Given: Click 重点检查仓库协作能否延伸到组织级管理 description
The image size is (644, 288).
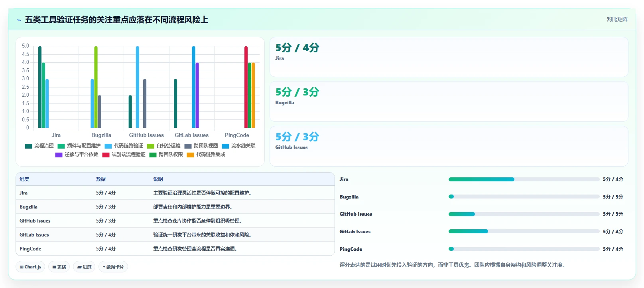Looking at the screenshot, I should 198,221.
